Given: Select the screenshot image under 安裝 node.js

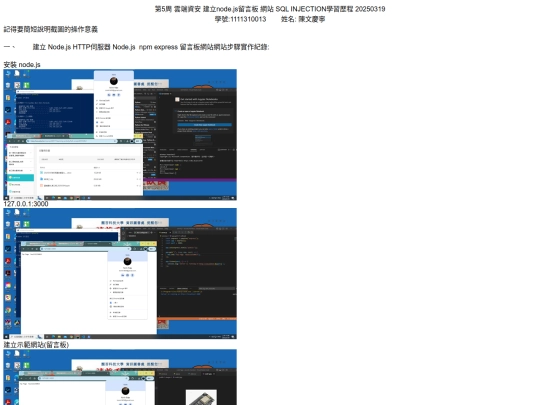Looking at the screenshot, I should tap(120, 135).
